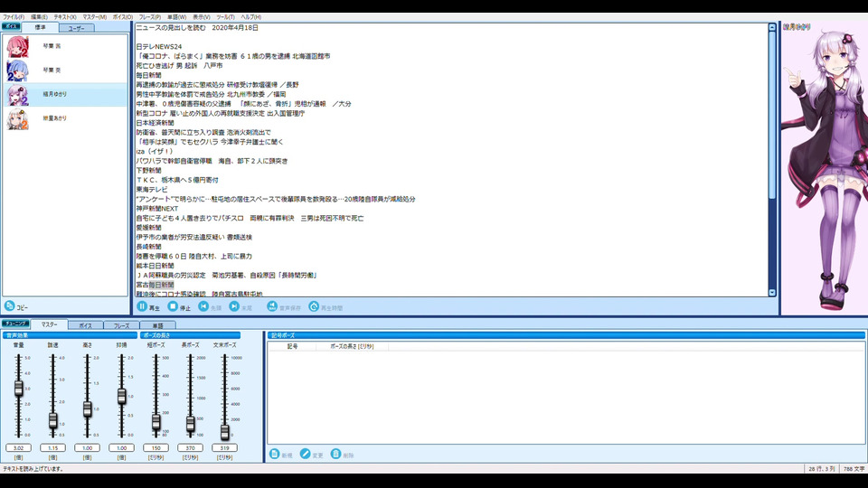Switch to 標準 voice preset tab
868x488 pixels.
40,27
